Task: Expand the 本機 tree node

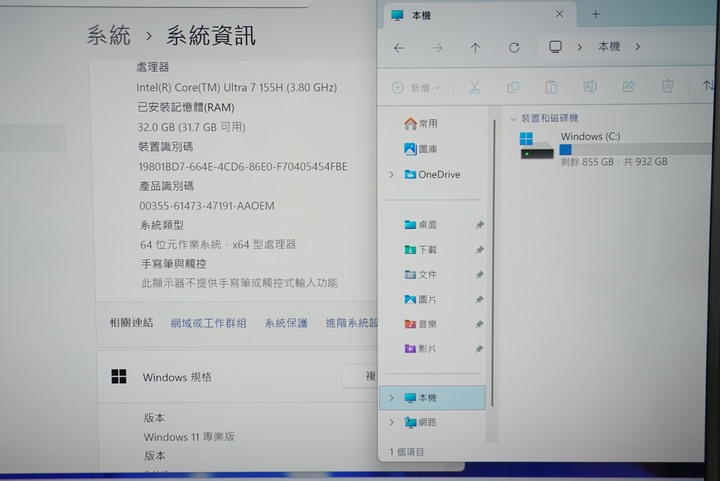Action: click(391, 397)
